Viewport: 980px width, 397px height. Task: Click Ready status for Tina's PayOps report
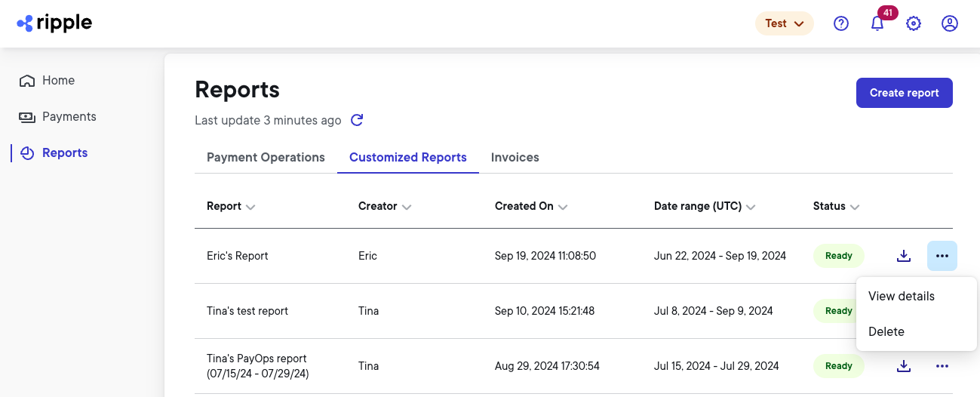pos(839,366)
